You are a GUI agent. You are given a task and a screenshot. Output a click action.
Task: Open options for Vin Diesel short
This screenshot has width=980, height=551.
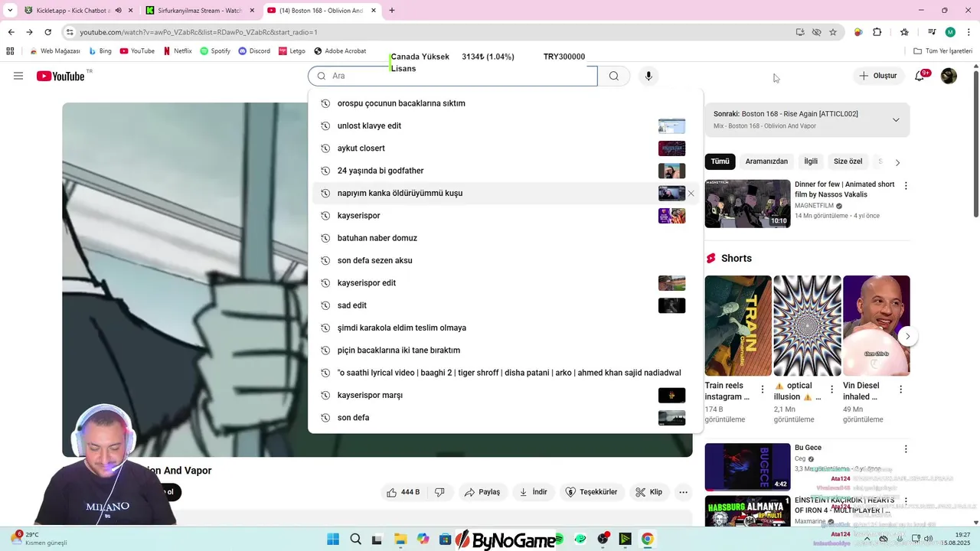tap(900, 390)
